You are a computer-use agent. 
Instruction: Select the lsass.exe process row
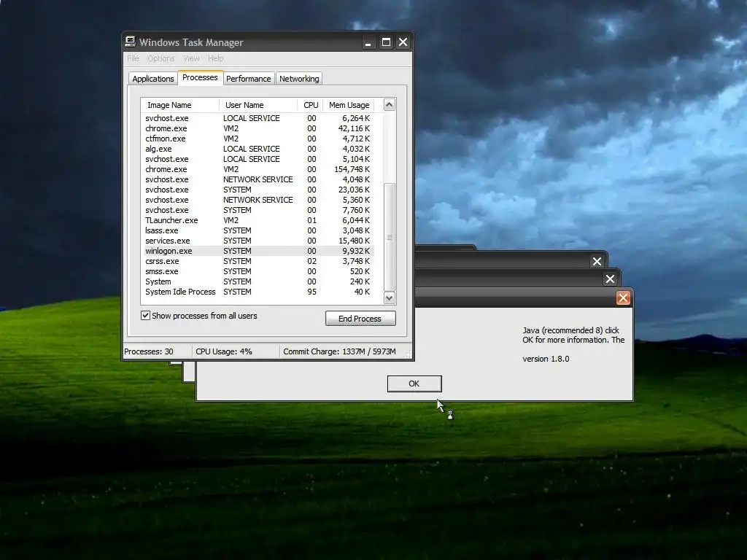pos(258,230)
